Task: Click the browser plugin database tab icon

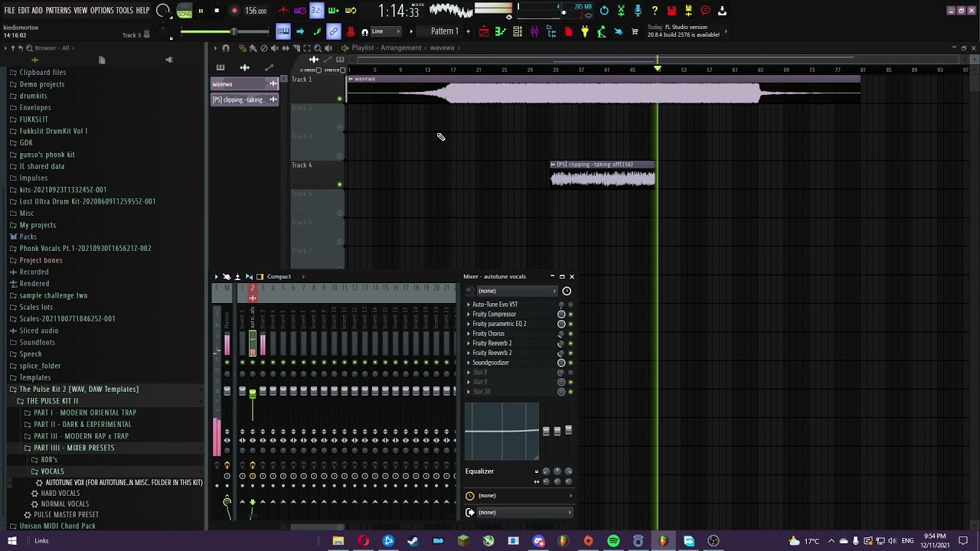Action: (x=169, y=60)
